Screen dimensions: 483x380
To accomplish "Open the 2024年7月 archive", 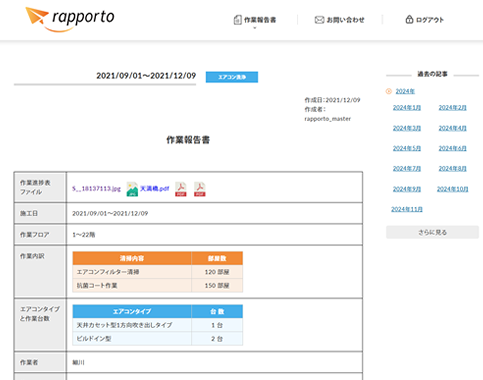I will click(407, 169).
